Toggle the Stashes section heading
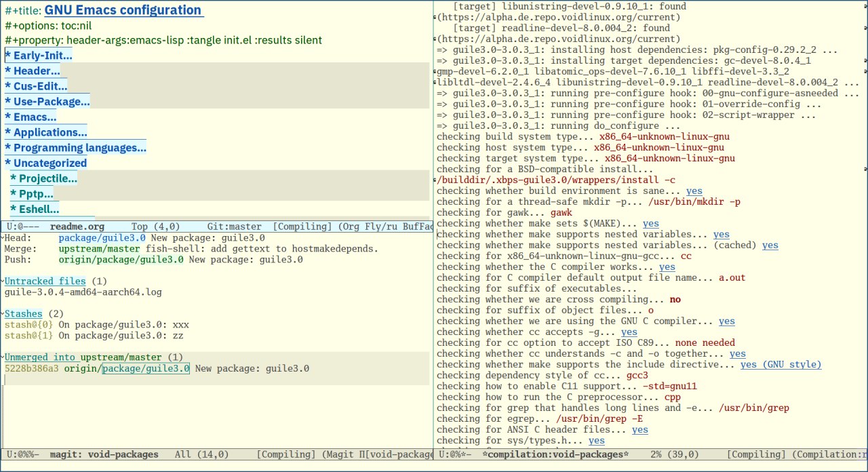 (x=23, y=314)
